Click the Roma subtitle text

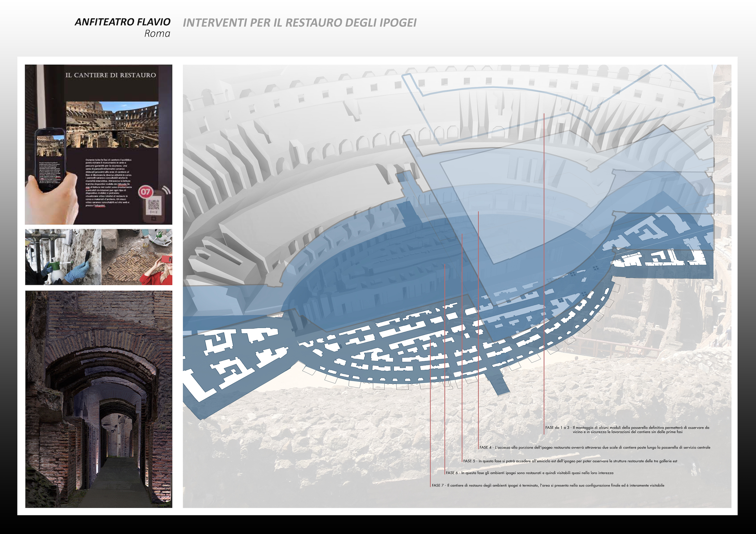click(x=157, y=33)
